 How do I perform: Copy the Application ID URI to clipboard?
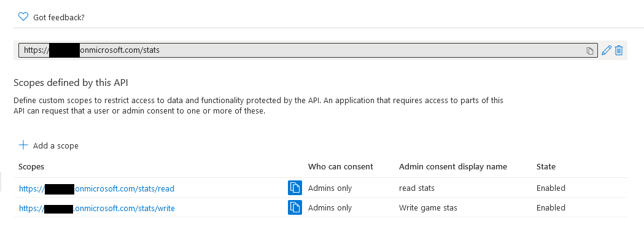(590, 50)
